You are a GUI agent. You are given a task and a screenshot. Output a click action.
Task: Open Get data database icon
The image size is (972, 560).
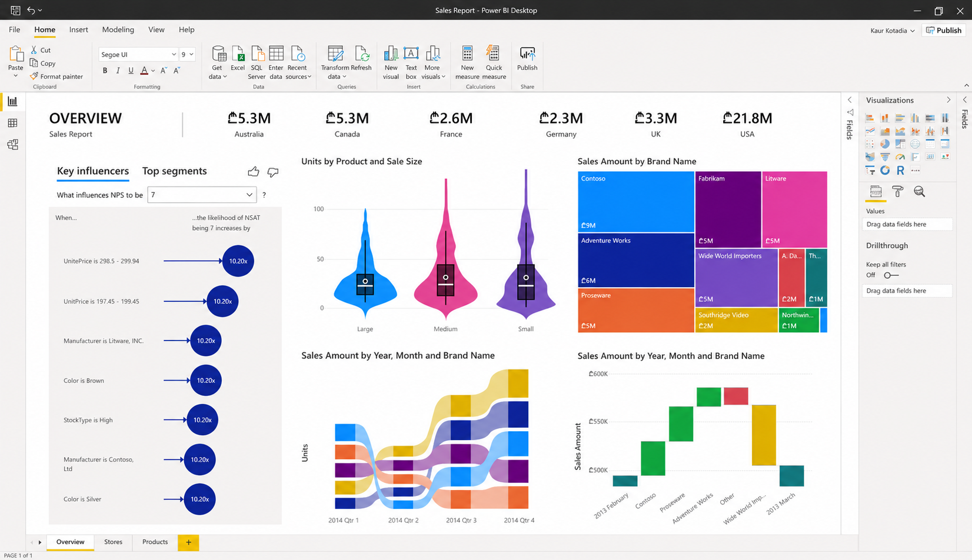[219, 54]
